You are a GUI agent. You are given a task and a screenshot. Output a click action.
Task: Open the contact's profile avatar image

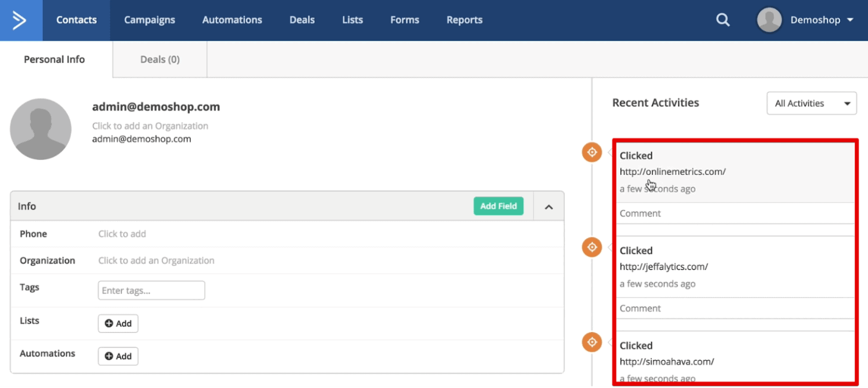41,128
